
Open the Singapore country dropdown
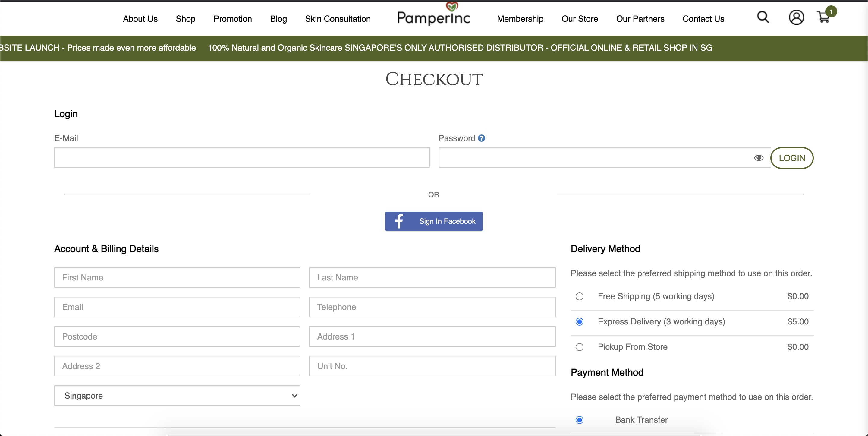(x=177, y=396)
